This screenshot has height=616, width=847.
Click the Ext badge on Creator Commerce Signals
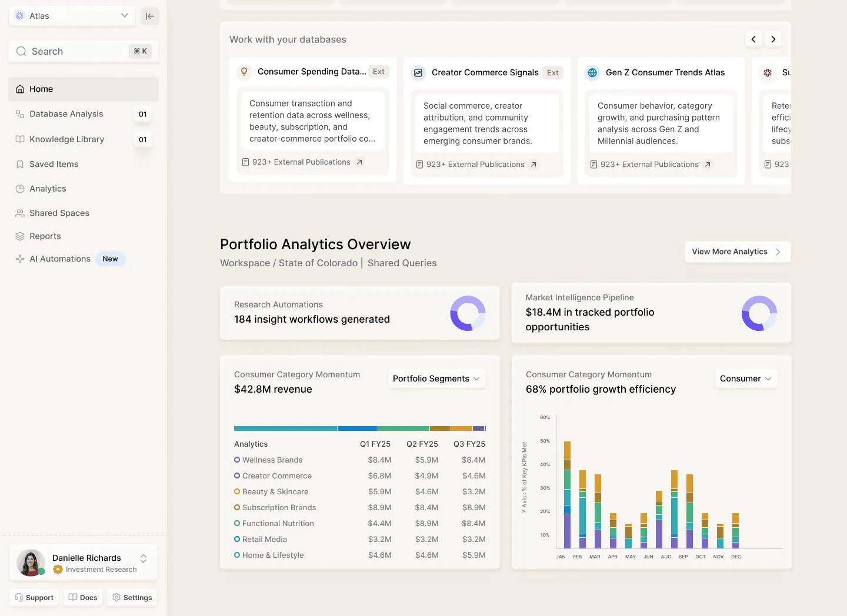(553, 73)
